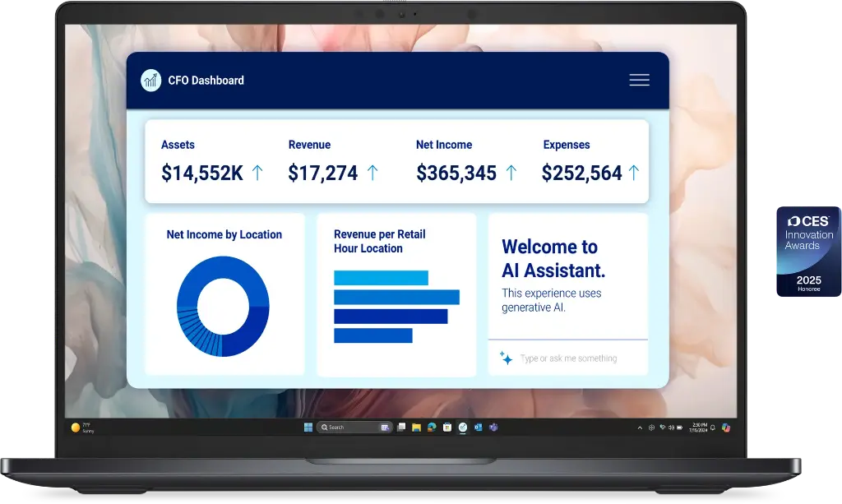Click the Net Income upward trend arrow
This screenshot has width=842, height=504.
click(511, 173)
